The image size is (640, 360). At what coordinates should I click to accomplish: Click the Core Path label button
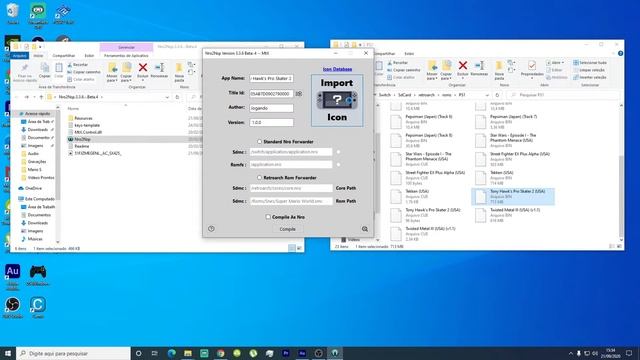point(346,188)
